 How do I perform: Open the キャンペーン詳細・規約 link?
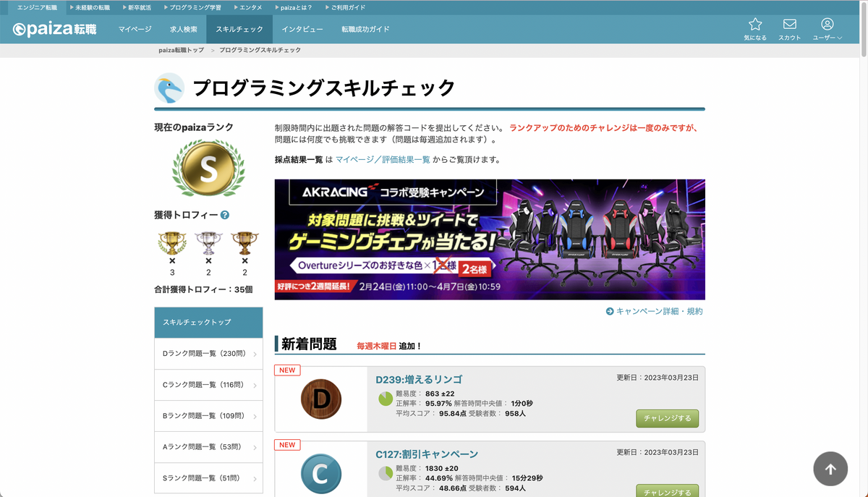659,311
